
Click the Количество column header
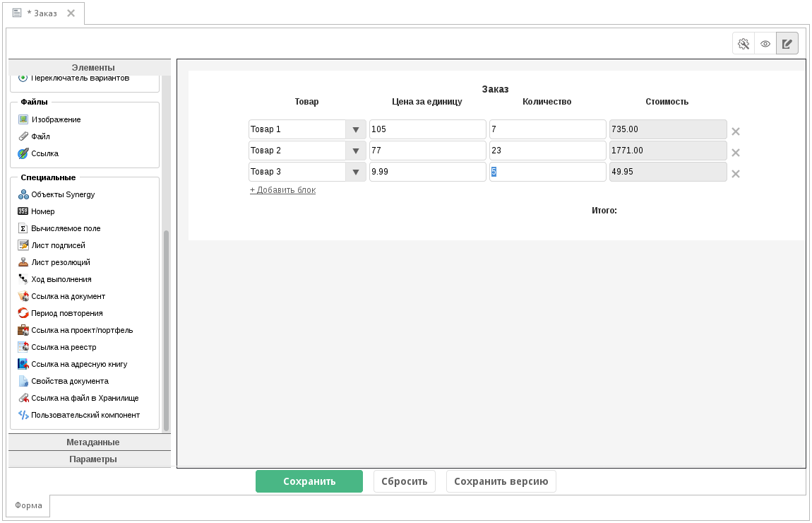(x=547, y=102)
